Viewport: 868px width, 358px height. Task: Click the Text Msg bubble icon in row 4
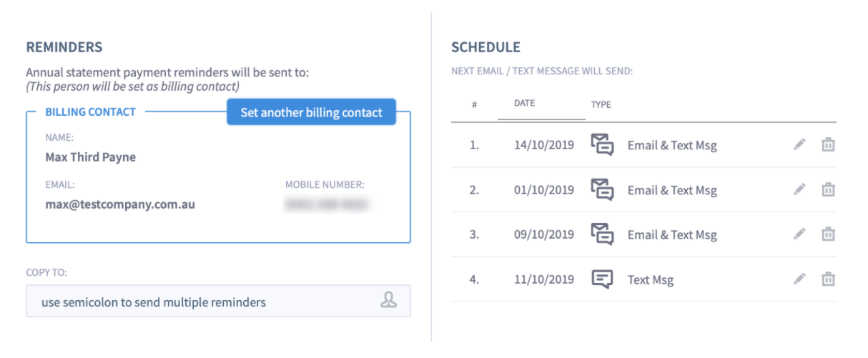click(x=602, y=279)
